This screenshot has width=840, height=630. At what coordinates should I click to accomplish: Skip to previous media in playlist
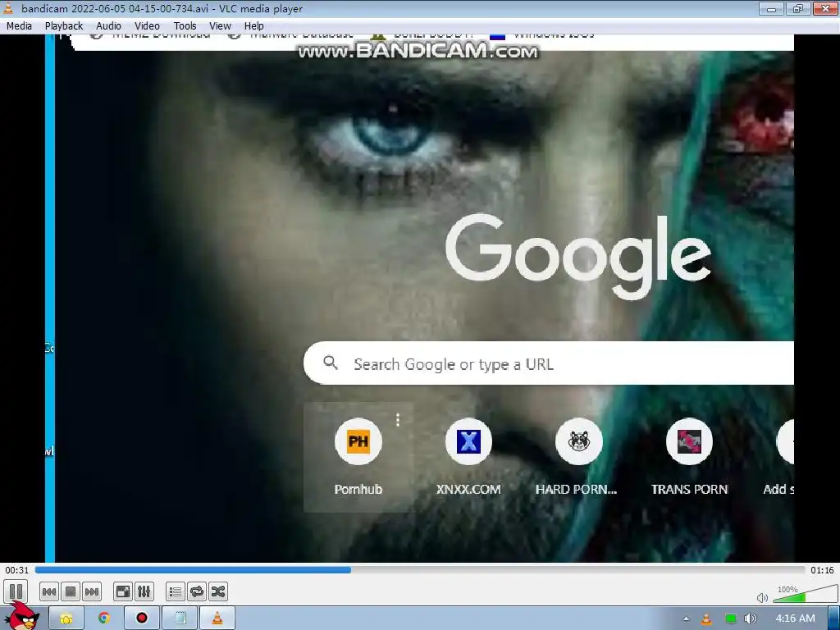[48, 592]
